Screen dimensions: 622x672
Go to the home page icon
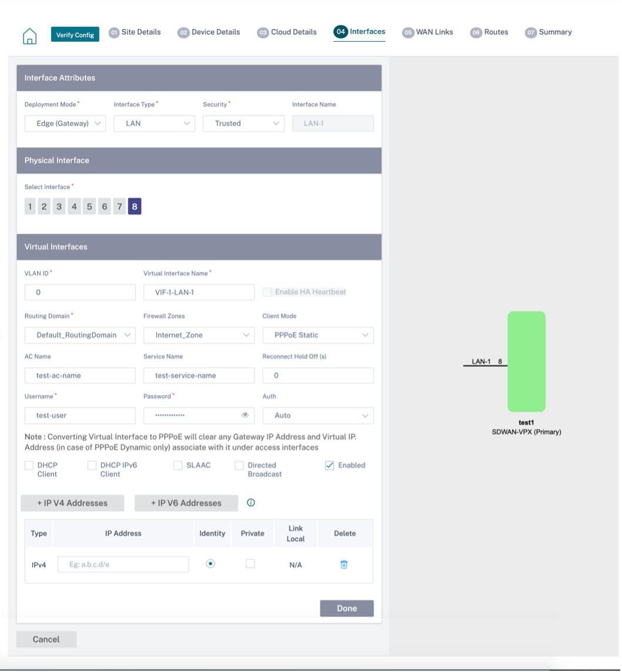[29, 36]
